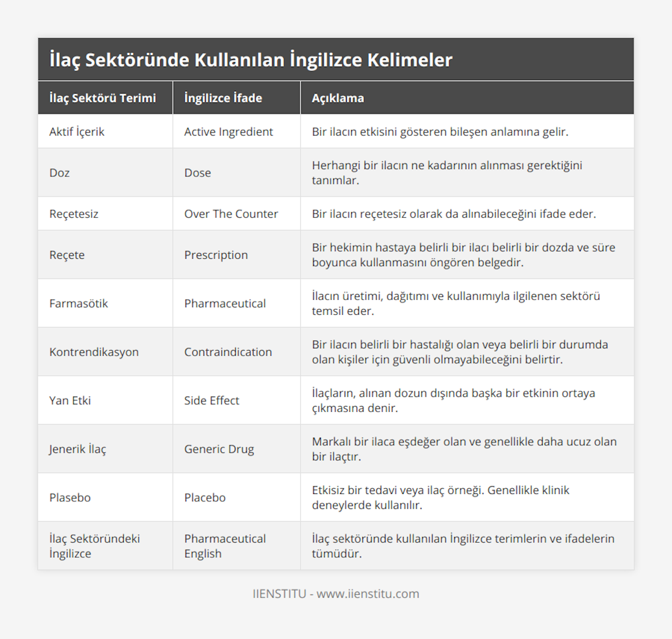Image resolution: width=672 pixels, height=639 pixels.
Task: Select the Generic Drug cell
Action: [x=219, y=449]
